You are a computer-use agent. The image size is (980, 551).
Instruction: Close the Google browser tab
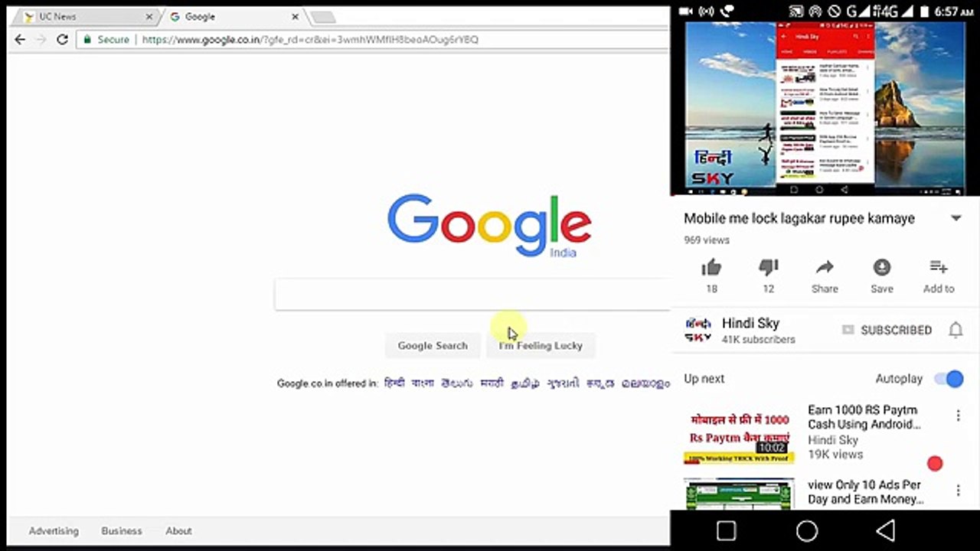[295, 17]
